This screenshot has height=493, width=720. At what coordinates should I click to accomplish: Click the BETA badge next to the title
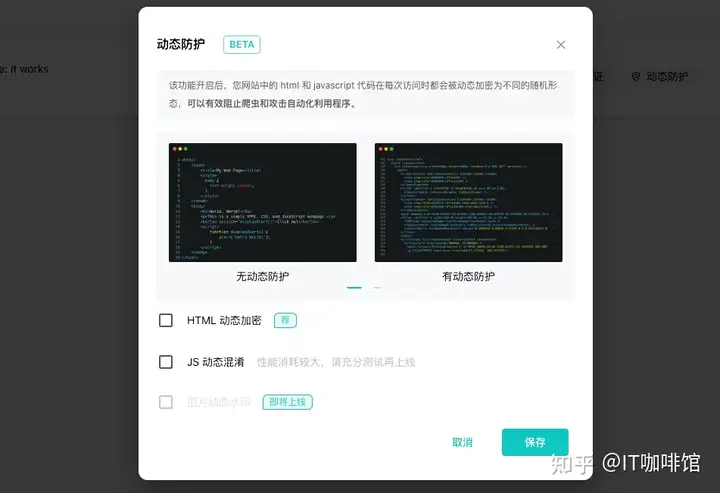pos(242,45)
